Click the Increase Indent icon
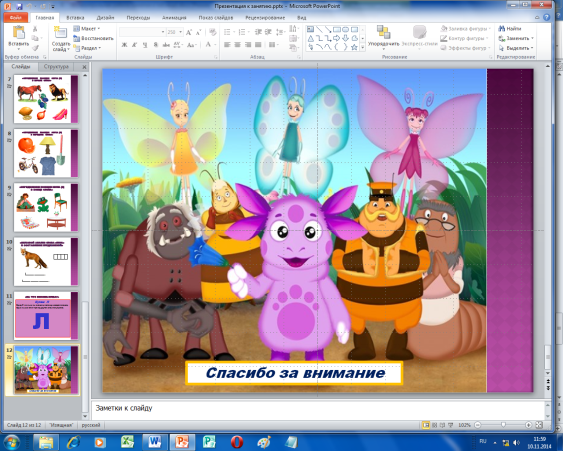The width and height of the screenshot is (563, 451). [x=268, y=32]
